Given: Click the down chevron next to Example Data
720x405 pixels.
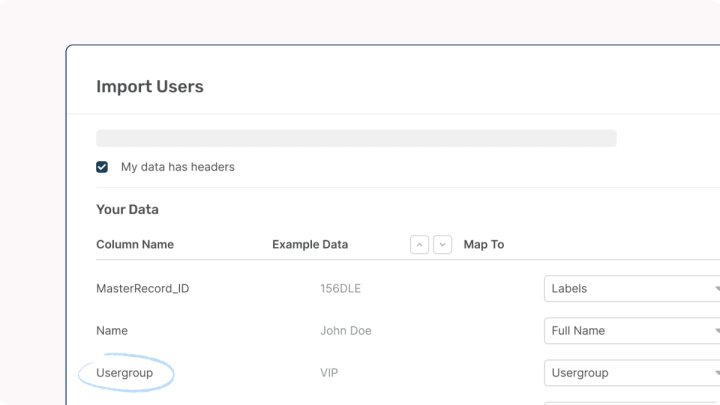Looking at the screenshot, I should tap(442, 245).
